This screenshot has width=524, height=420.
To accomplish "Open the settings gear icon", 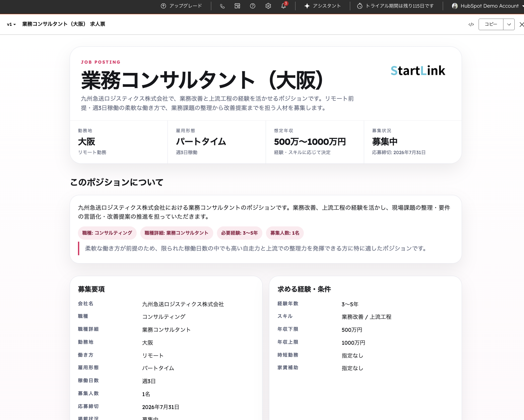I will 268,6.
